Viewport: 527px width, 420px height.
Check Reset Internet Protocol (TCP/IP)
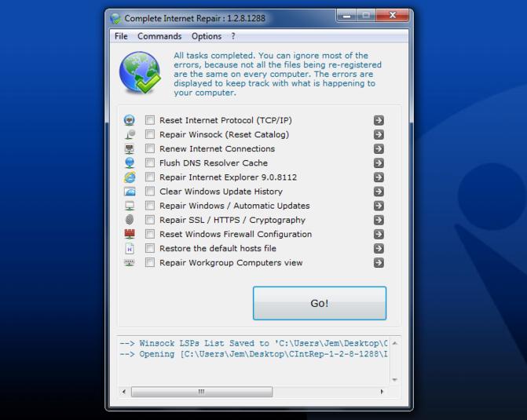point(150,120)
